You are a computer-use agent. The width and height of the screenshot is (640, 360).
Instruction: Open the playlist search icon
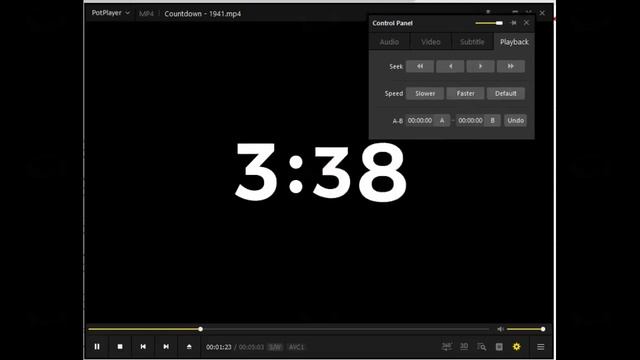coord(481,347)
